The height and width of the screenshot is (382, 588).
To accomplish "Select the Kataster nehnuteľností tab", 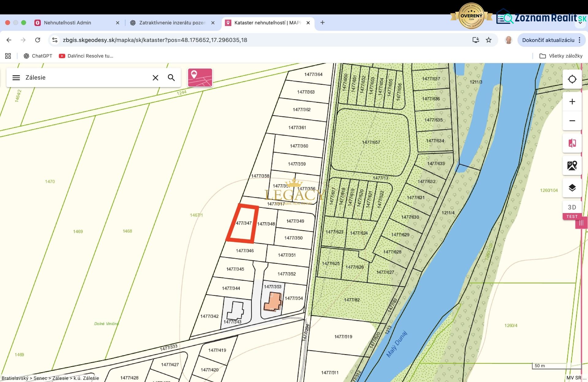I will 268,23.
